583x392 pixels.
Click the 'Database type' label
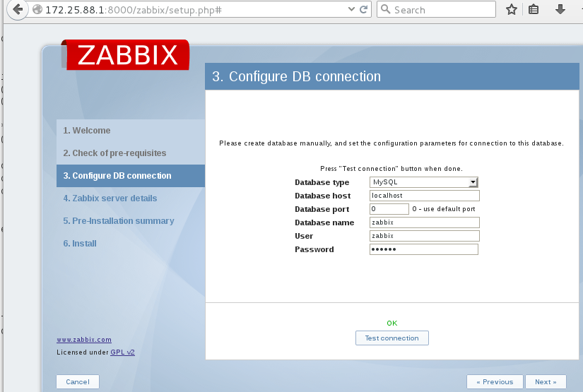tap(322, 182)
